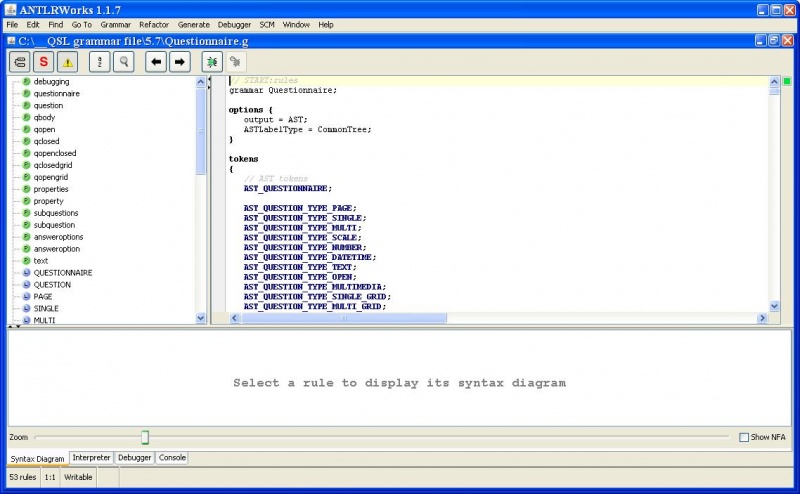Select the QUESTIONNAIRE token rule in the list
The height and width of the screenshot is (494, 800).
(x=63, y=272)
